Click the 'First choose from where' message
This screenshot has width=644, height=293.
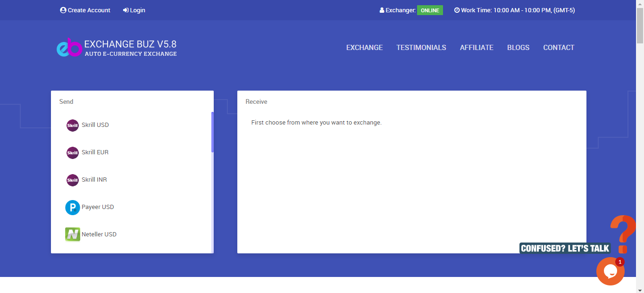pos(316,123)
